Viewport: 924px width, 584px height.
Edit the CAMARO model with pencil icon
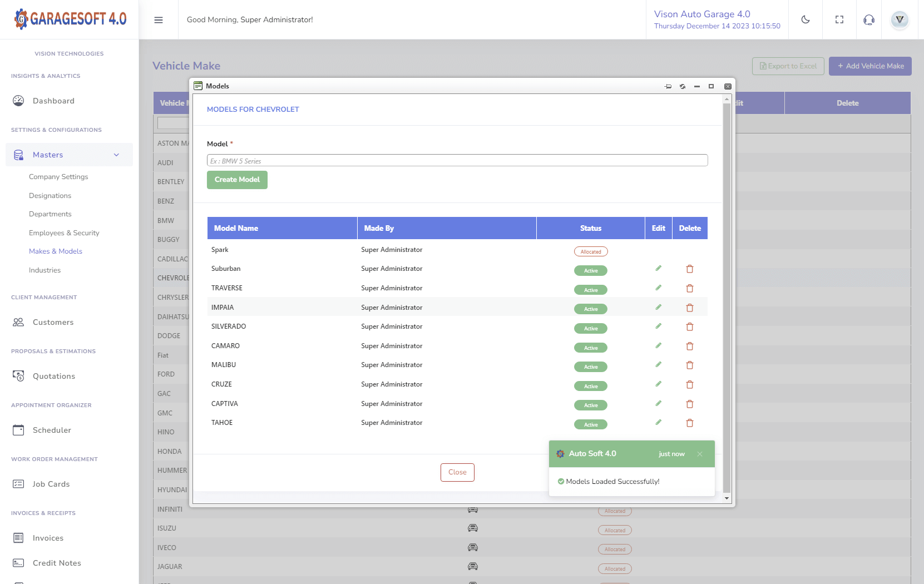pyautogui.click(x=658, y=346)
